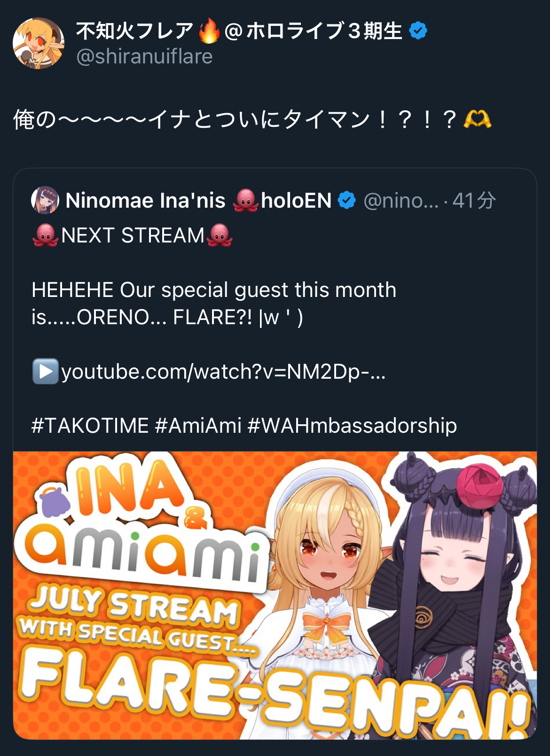550x756 pixels.
Task: Open Shiranui Flare's profile avatar
Action: click(x=39, y=43)
